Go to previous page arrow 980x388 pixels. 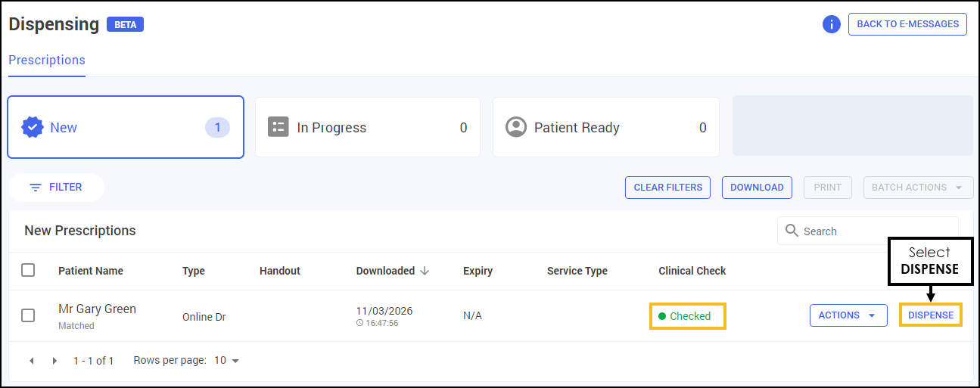click(x=32, y=361)
